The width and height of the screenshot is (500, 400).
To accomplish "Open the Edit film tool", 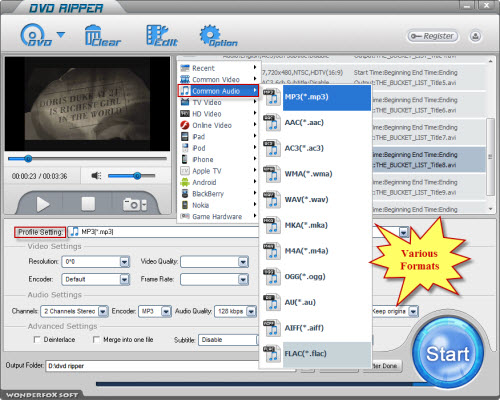I will 162,35.
